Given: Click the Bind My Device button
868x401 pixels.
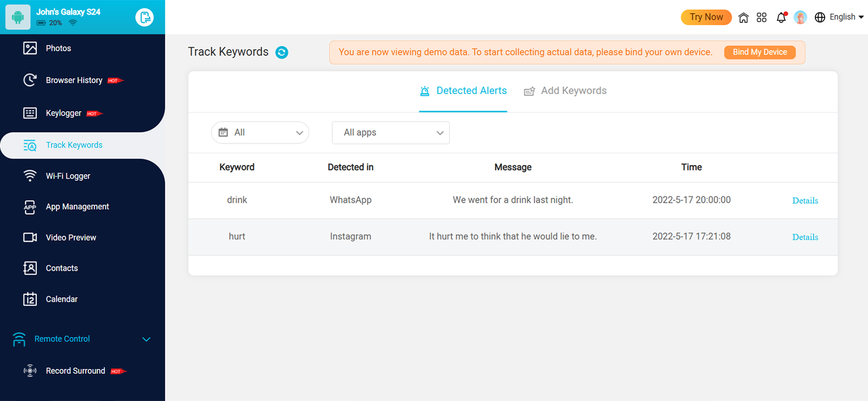Looking at the screenshot, I should pyautogui.click(x=759, y=52).
